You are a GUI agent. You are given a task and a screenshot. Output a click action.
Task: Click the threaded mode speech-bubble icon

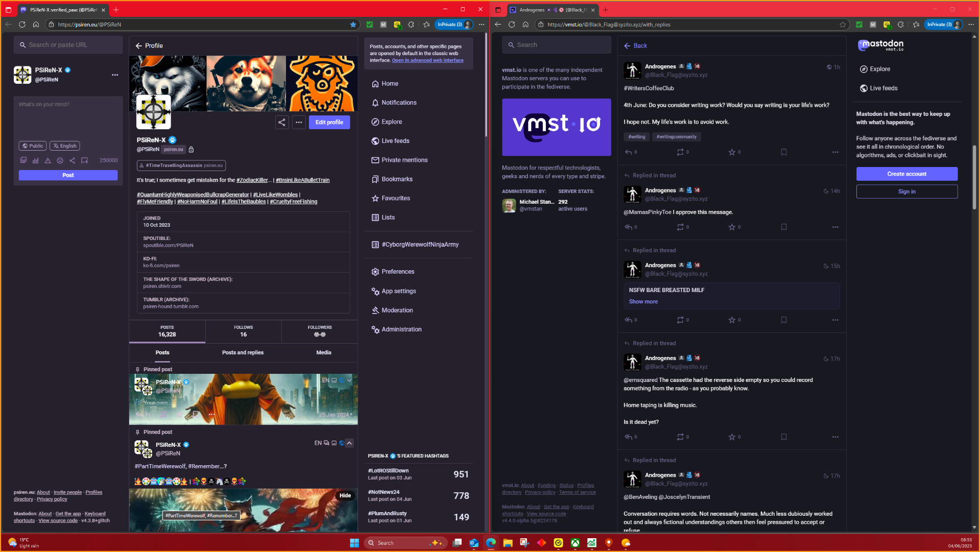click(x=85, y=160)
